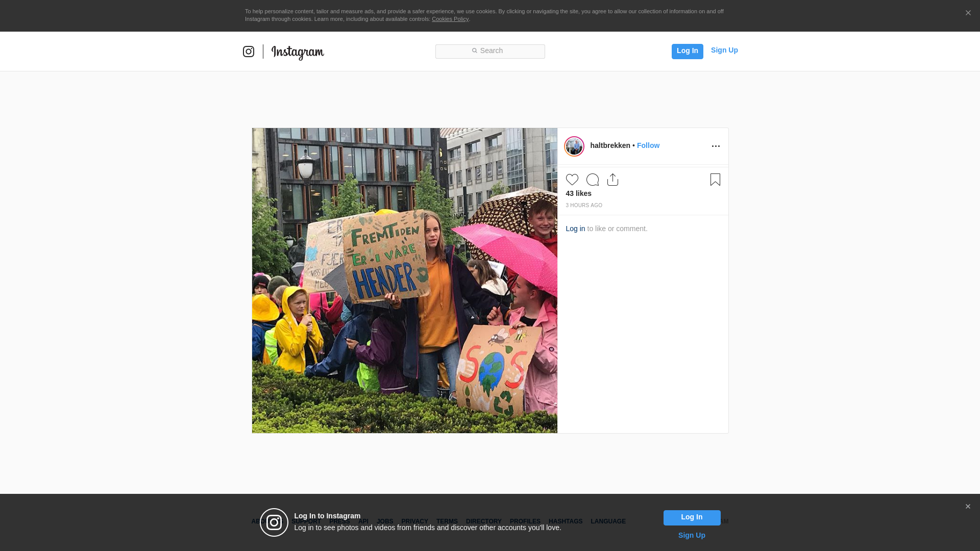The height and width of the screenshot is (551, 980).
Task: Open the JOBS footer link
Action: pos(385,521)
